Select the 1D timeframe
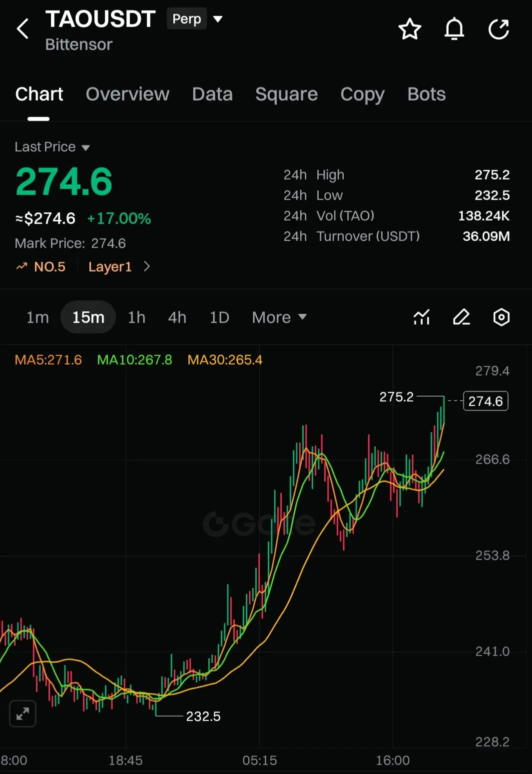The image size is (532, 774). pyautogui.click(x=219, y=317)
